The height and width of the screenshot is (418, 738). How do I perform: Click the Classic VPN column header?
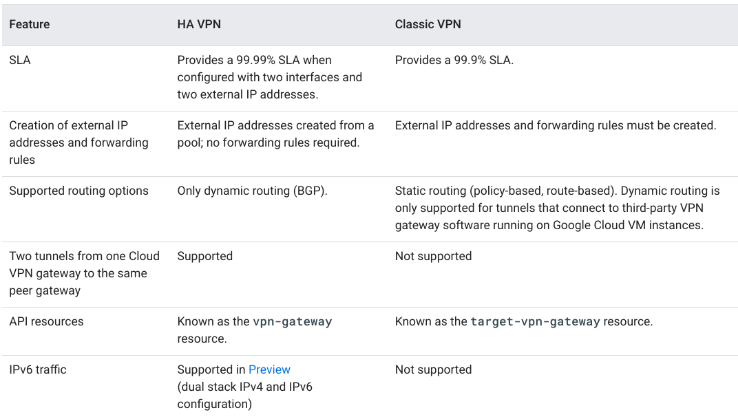point(428,24)
